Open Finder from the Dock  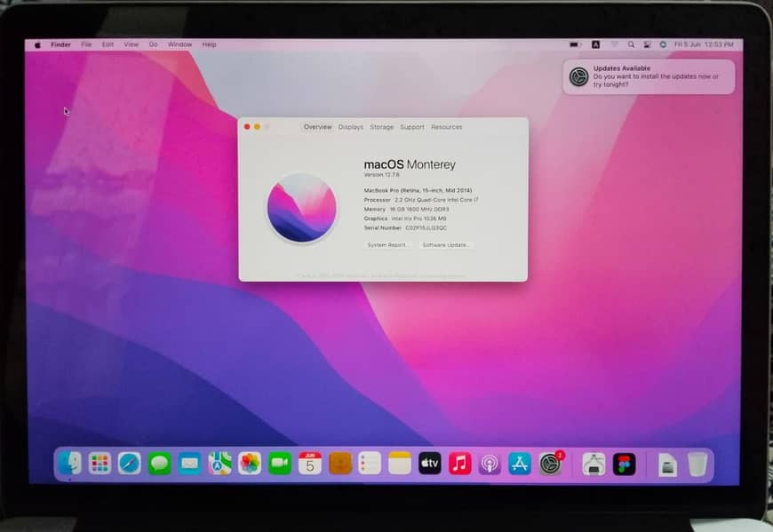[x=70, y=464]
